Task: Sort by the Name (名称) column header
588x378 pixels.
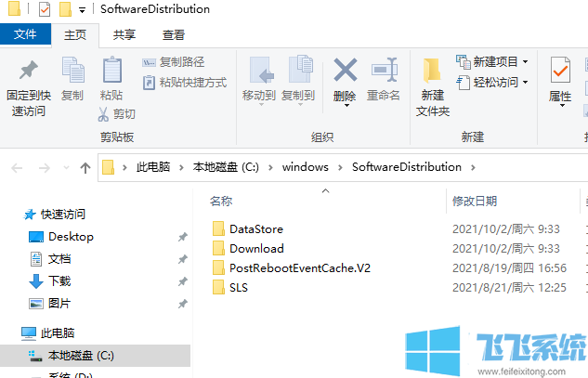Action: (221, 202)
